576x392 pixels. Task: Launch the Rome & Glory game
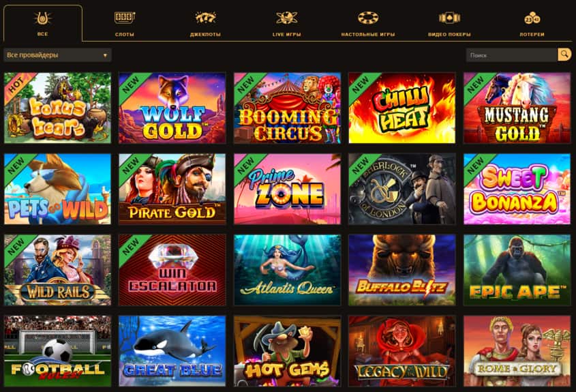tap(517, 351)
